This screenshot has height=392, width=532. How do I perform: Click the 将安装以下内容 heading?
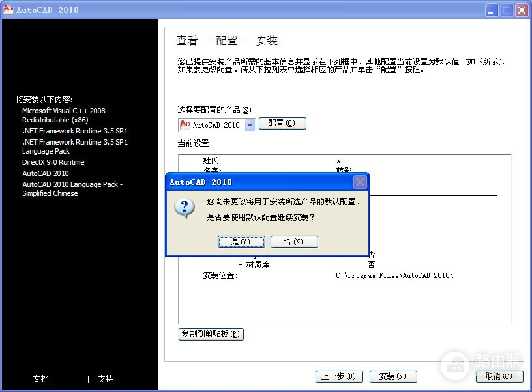click(x=44, y=99)
